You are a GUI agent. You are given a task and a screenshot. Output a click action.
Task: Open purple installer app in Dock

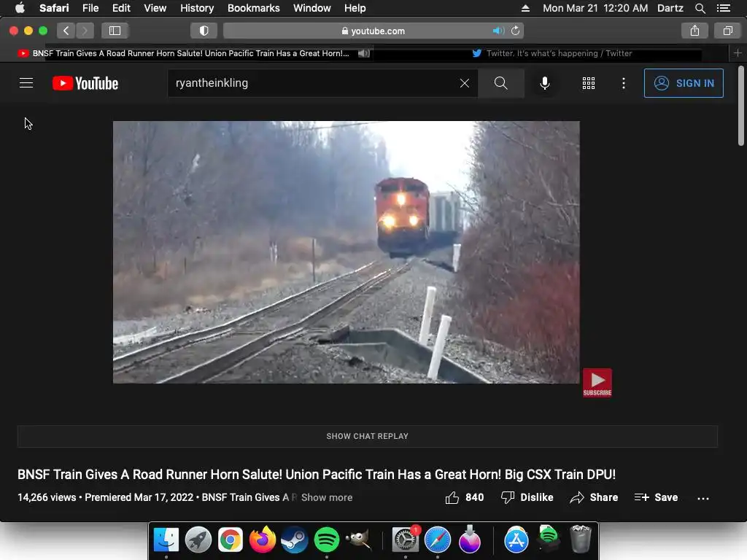coord(470,540)
